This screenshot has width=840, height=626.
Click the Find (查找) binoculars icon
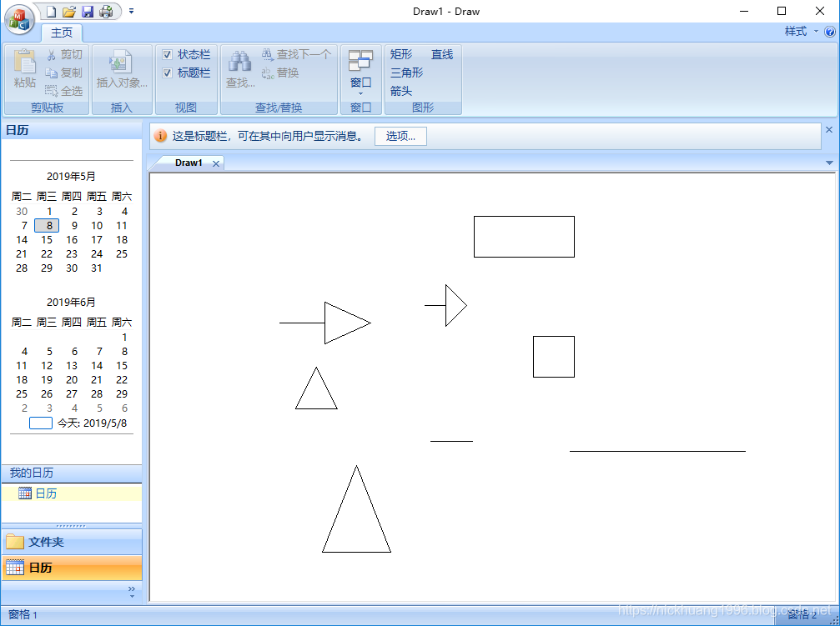click(x=240, y=68)
